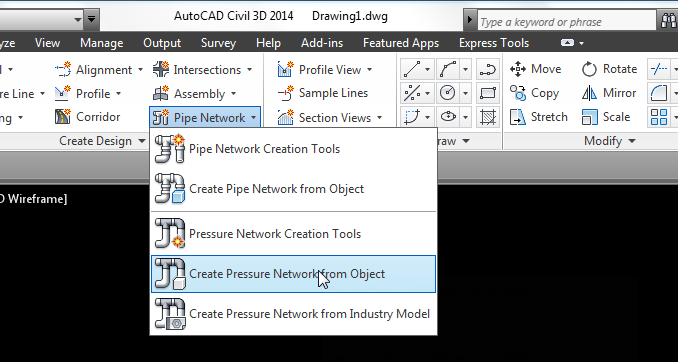678x362 pixels.
Task: Click the Mirror tool
Action: 609,93
